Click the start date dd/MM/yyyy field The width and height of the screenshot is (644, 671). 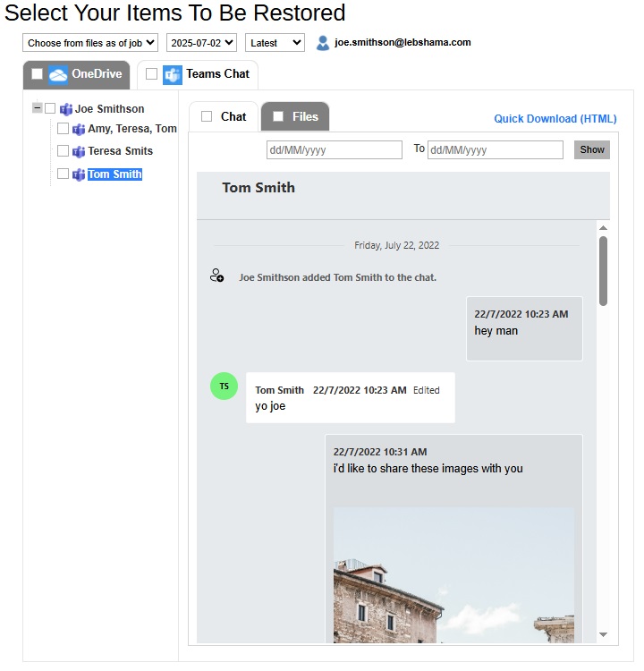(x=335, y=150)
